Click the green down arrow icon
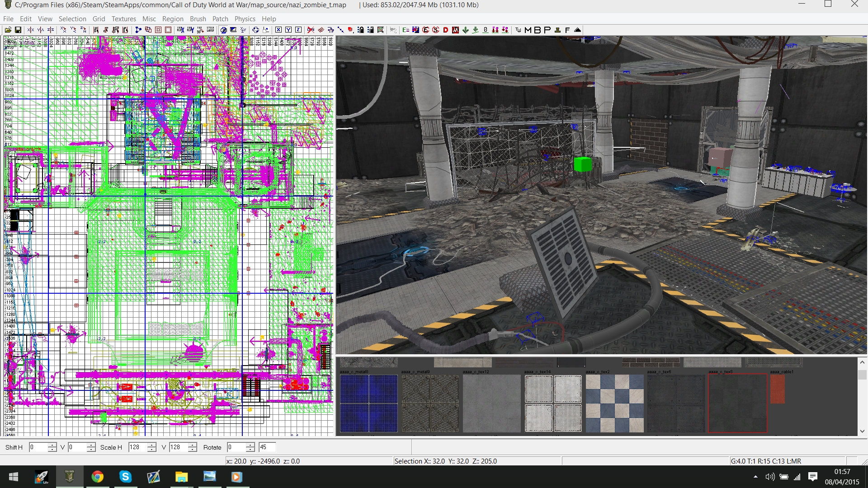Image resolution: width=868 pixels, height=488 pixels. pos(465,30)
